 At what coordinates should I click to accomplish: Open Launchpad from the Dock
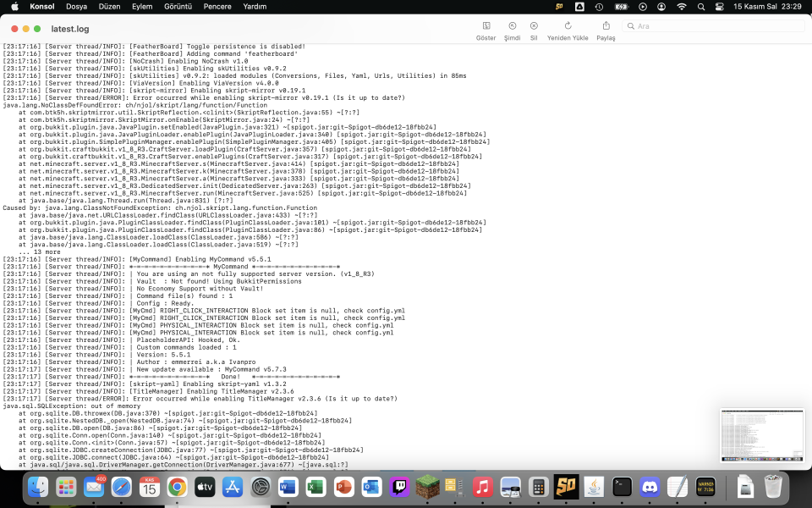click(66, 488)
